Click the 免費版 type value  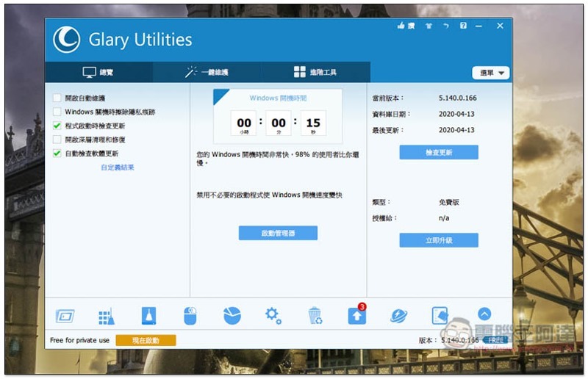click(449, 202)
